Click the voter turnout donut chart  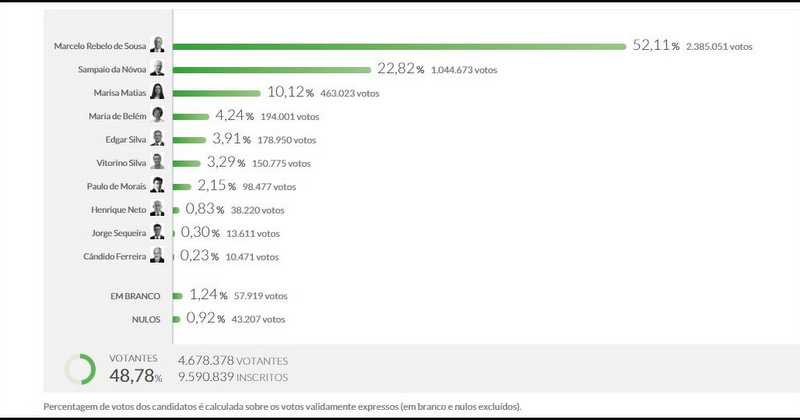point(79,369)
